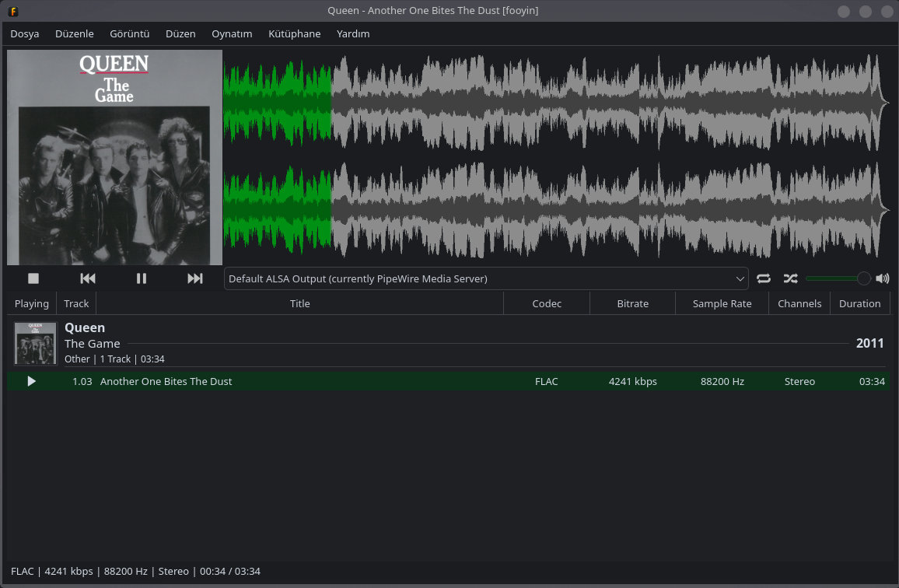Sort by the Duration column header

pos(859,303)
